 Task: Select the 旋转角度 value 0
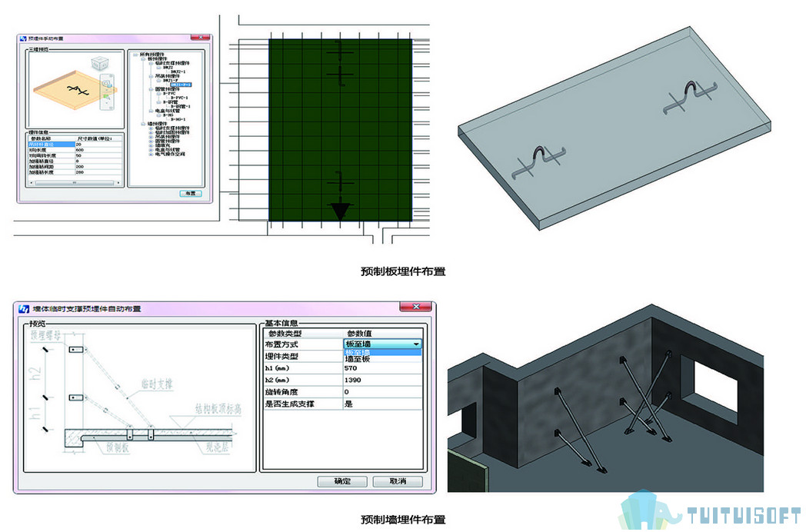[x=382, y=391]
